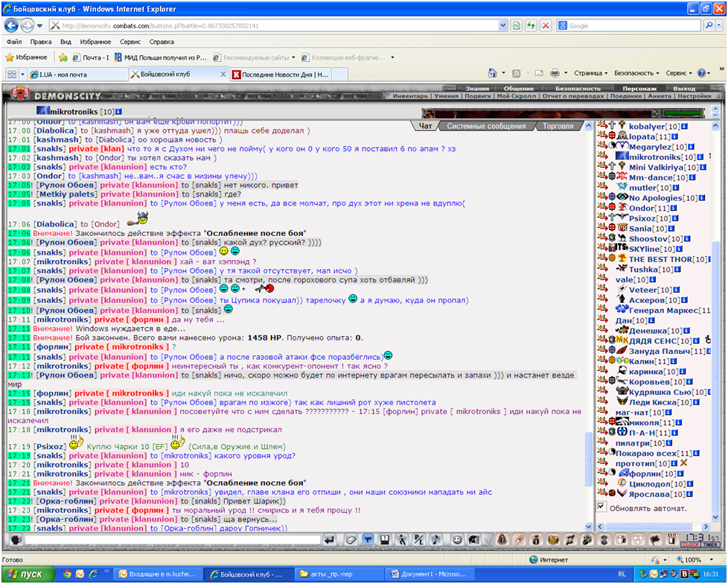Image resolution: width=728 pixels, height=584 pixels.
Task: Select the 'Системные сообщения' chat tab
Action: click(486, 126)
